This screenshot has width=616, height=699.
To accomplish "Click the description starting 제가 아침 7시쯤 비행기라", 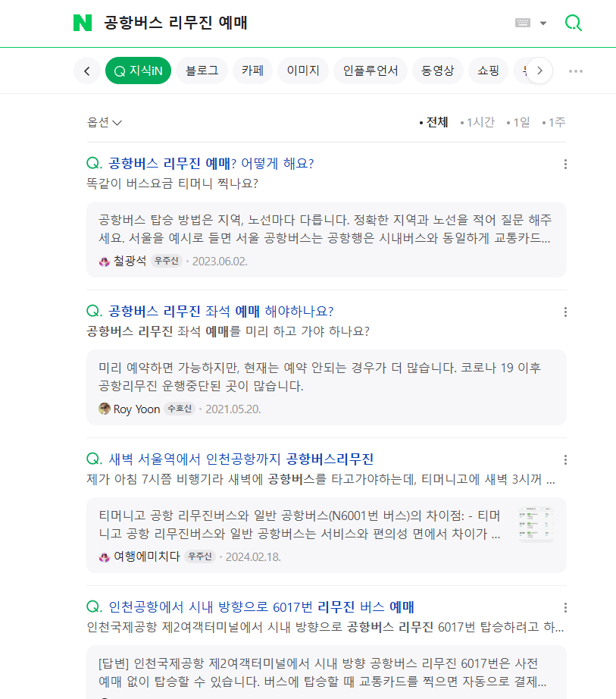I will [x=321, y=479].
